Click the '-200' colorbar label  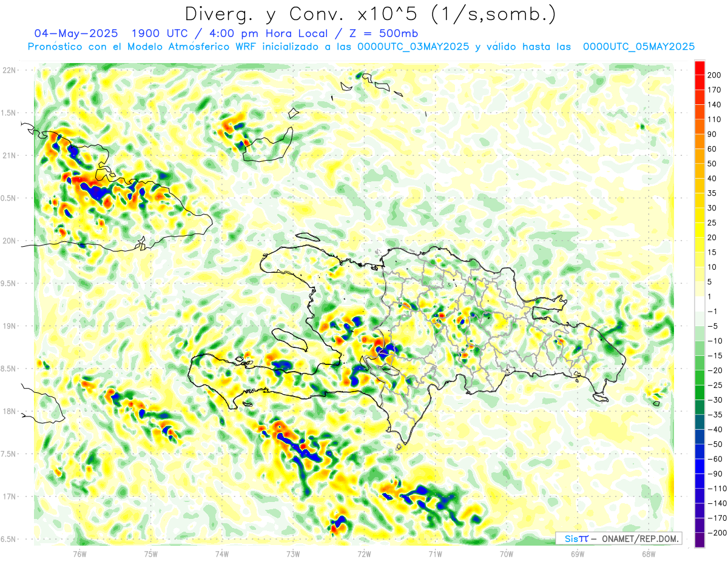pos(718,534)
